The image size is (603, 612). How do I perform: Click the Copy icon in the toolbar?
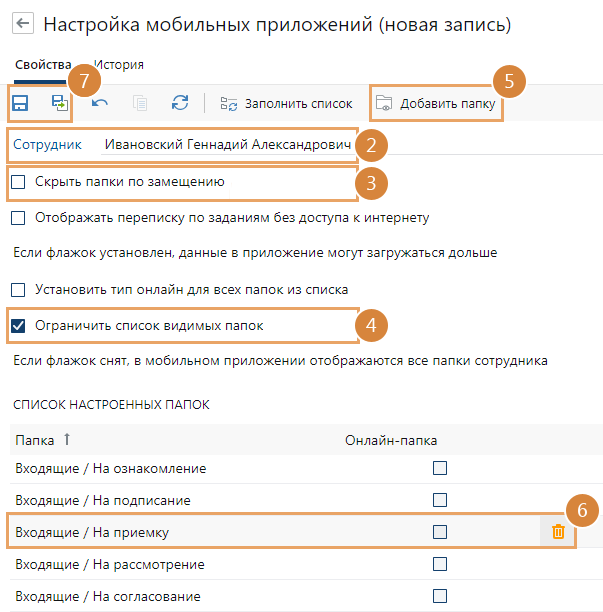tap(140, 103)
